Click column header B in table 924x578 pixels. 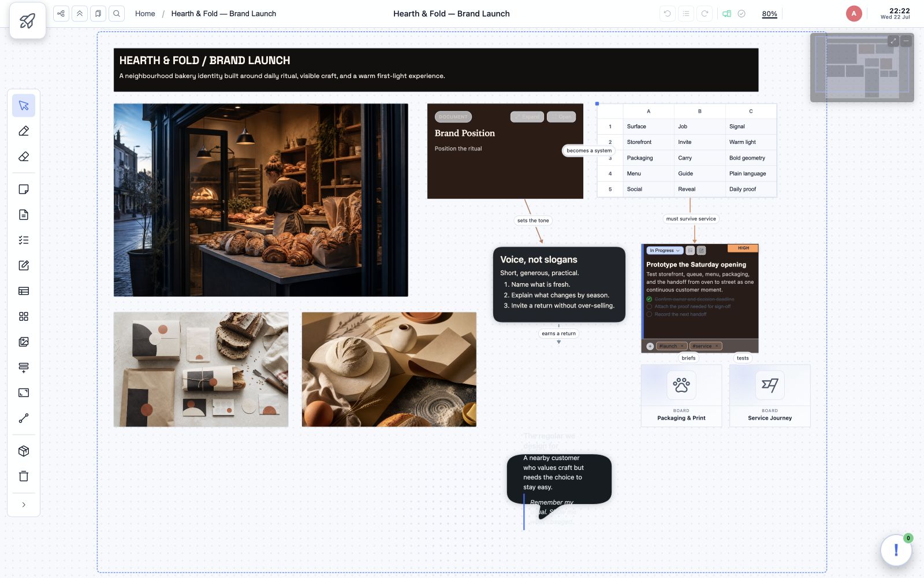click(699, 111)
